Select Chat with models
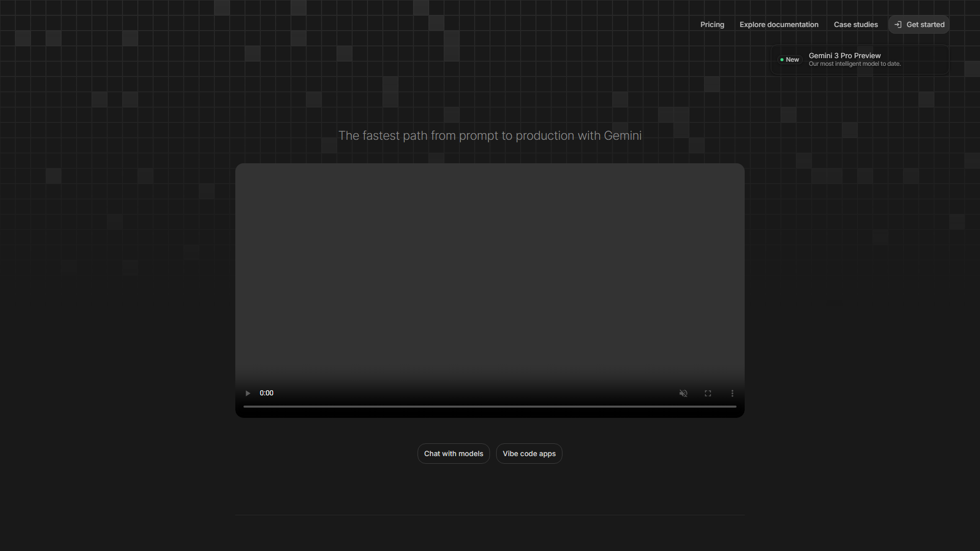The image size is (980, 551). (x=453, y=454)
